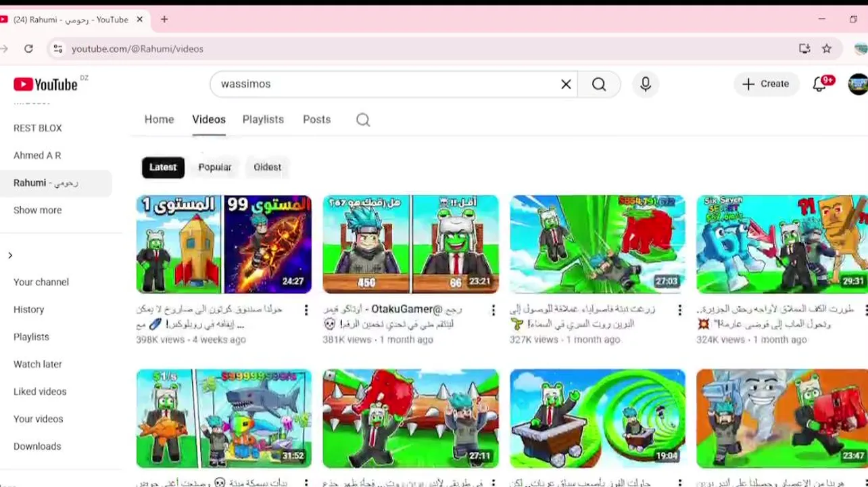The height and width of the screenshot is (487, 868).
Task: Expand subscriptions with Show more
Action: (37, 210)
